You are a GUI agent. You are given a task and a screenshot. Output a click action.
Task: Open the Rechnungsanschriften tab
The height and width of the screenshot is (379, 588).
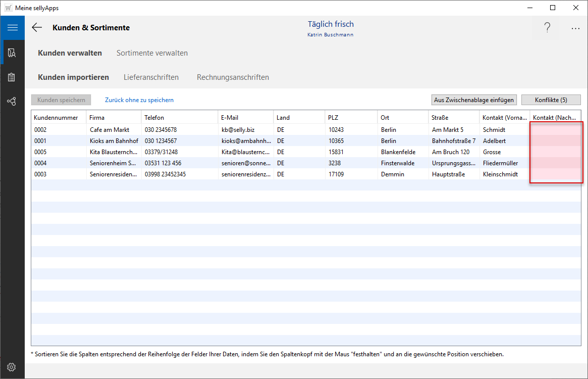tap(233, 77)
